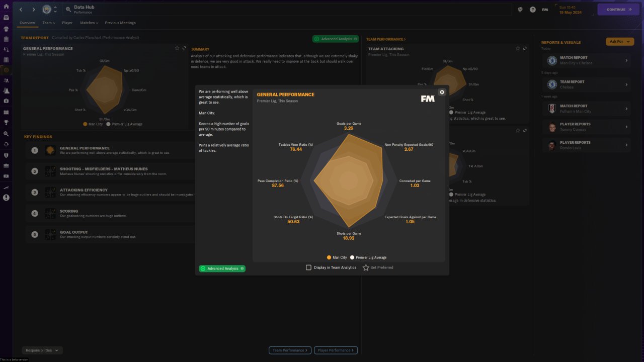Expand the Team Attacking panel to full view
The image size is (644, 362).
point(525,48)
